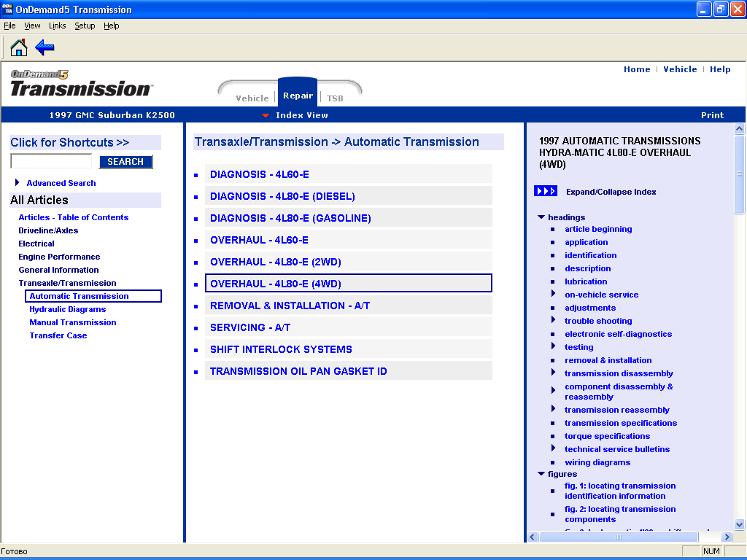Click vertical scrollbar down arrow in index panel
This screenshot has height=560, width=747.
(740, 524)
